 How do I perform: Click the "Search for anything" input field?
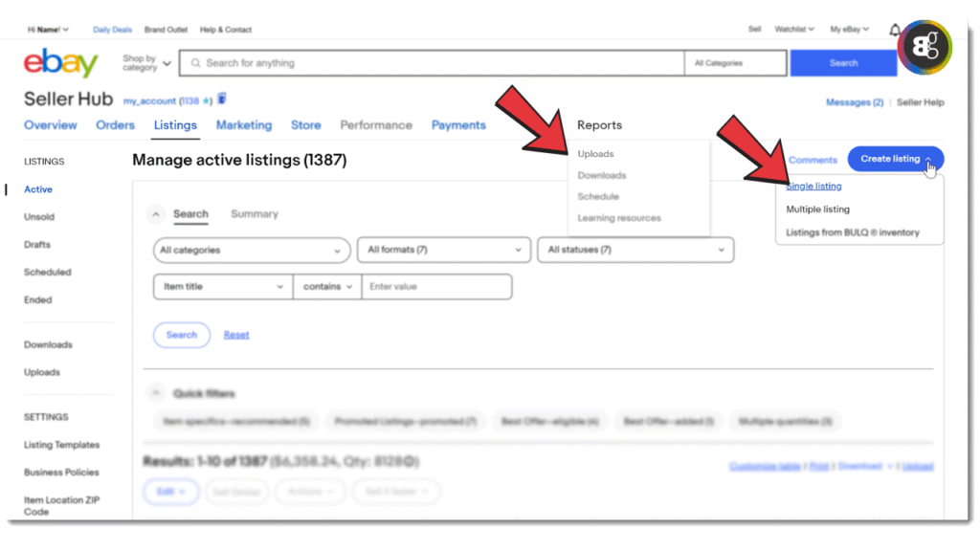coord(431,62)
